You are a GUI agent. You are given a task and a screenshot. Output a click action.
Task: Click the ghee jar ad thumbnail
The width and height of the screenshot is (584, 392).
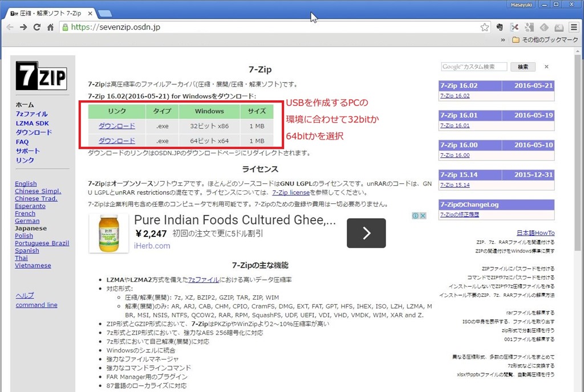pyautogui.click(x=109, y=234)
